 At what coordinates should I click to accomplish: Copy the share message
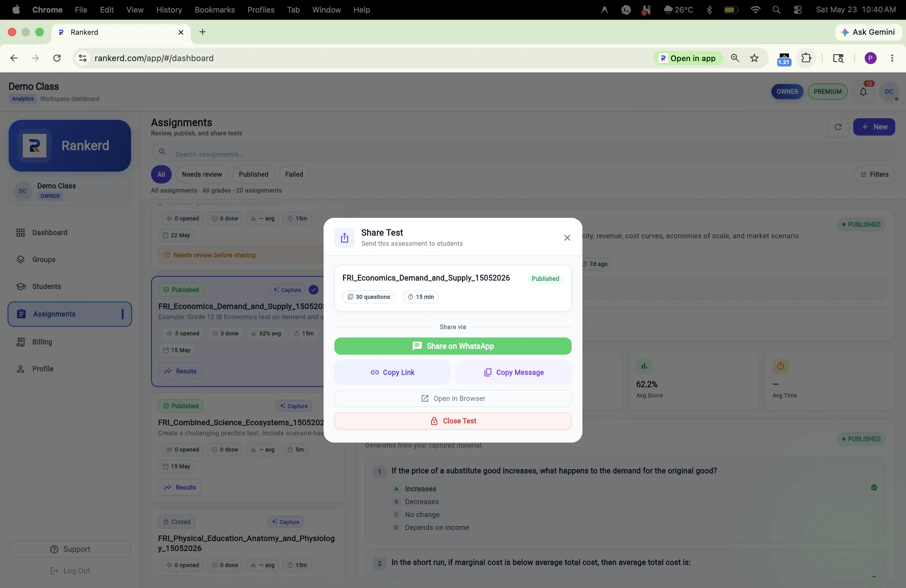click(514, 372)
